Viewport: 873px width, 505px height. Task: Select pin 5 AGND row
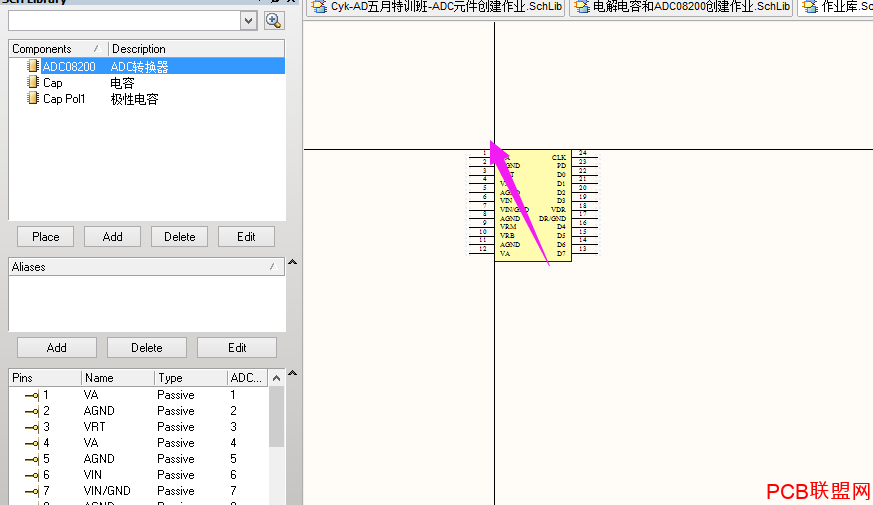tap(139, 459)
